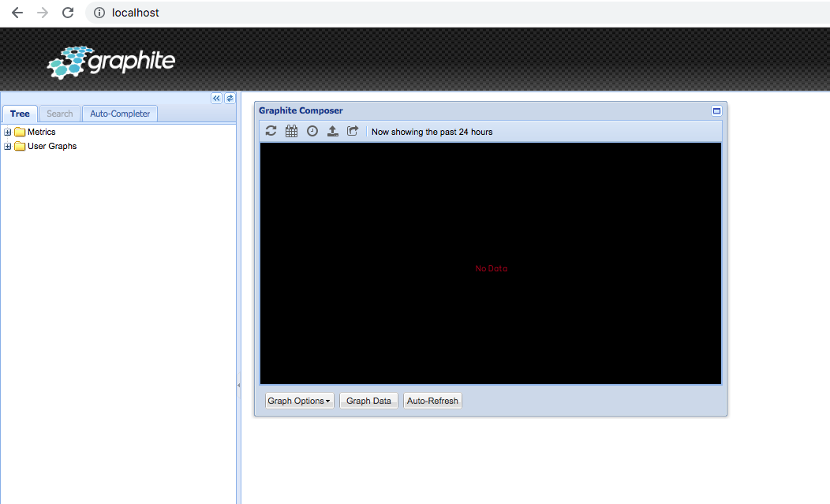Reload the browser page
The width and height of the screenshot is (830, 504).
pyautogui.click(x=68, y=13)
